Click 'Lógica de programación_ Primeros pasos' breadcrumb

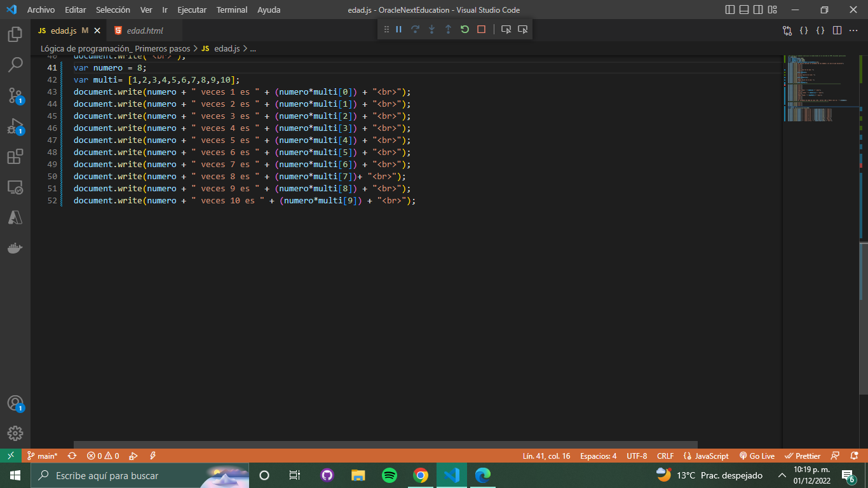coord(115,48)
